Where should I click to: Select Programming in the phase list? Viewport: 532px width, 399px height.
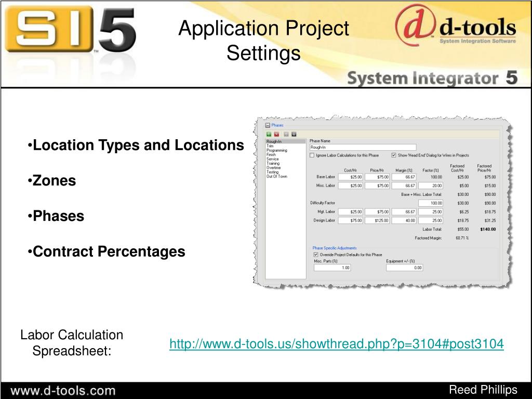[x=277, y=150]
